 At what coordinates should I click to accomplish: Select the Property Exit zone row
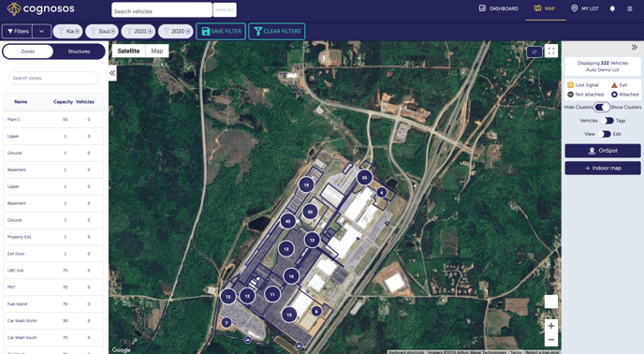pos(53,237)
